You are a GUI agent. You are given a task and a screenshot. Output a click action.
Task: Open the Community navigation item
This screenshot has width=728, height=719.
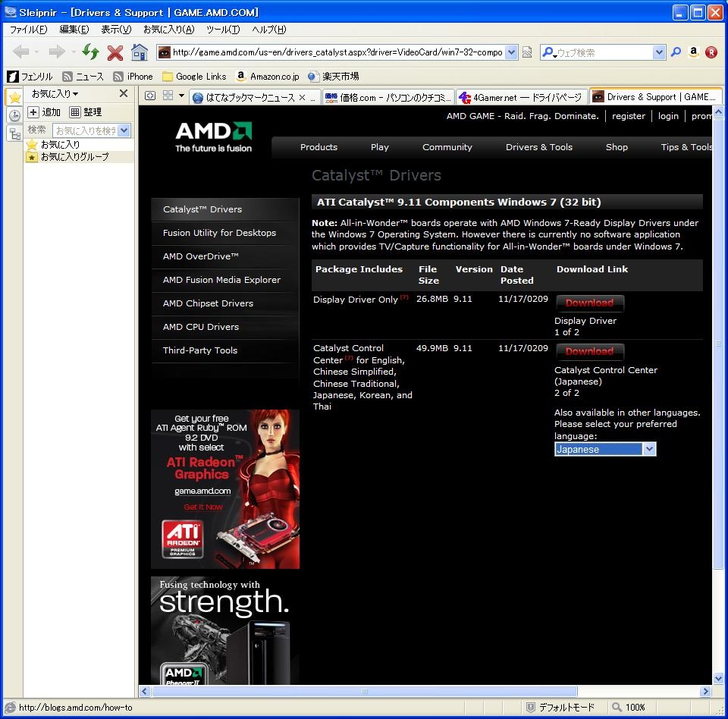(x=447, y=147)
